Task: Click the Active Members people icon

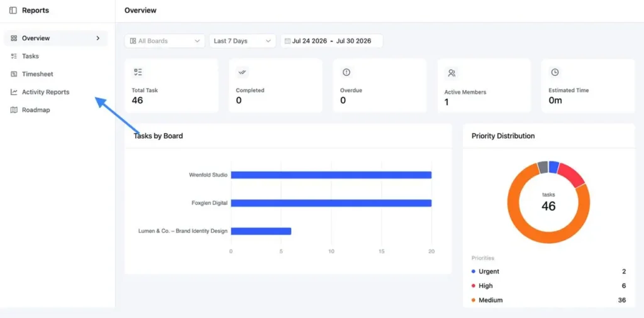Action: [452, 73]
